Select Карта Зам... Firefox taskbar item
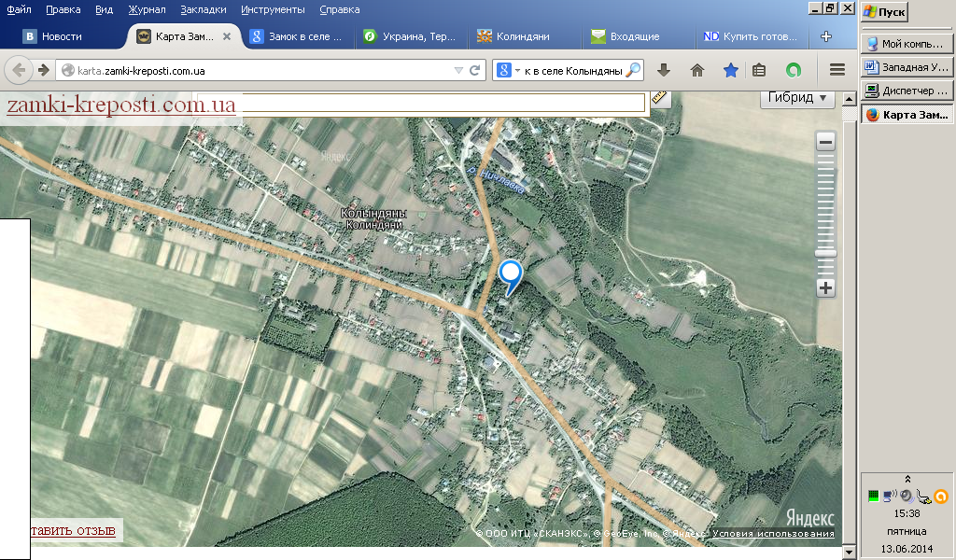This screenshot has height=560, width=956. (x=907, y=114)
